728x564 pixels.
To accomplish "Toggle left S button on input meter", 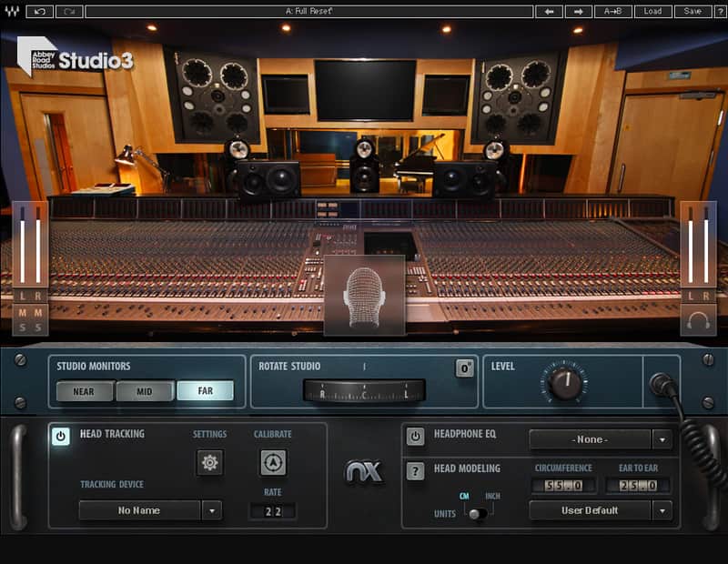I will click(x=22, y=327).
